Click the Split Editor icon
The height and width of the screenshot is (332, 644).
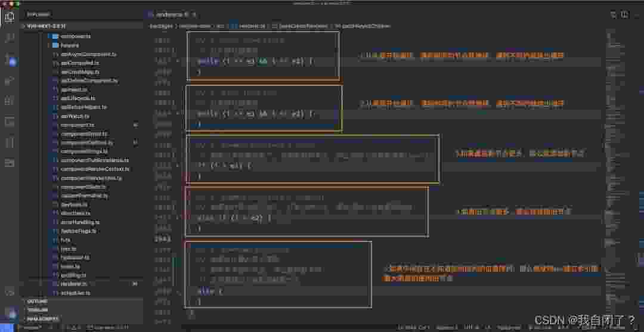coord(624,15)
